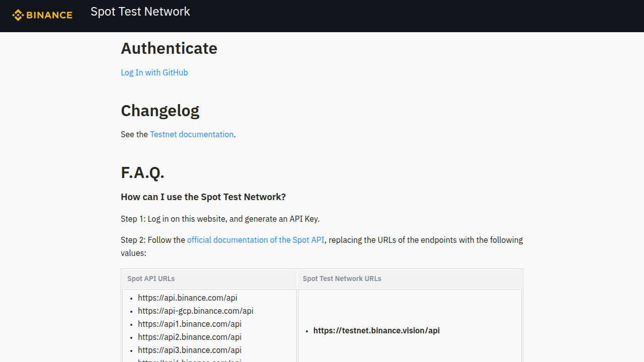Click the Authenticate section heading
The width and height of the screenshot is (644, 362).
pyautogui.click(x=169, y=48)
